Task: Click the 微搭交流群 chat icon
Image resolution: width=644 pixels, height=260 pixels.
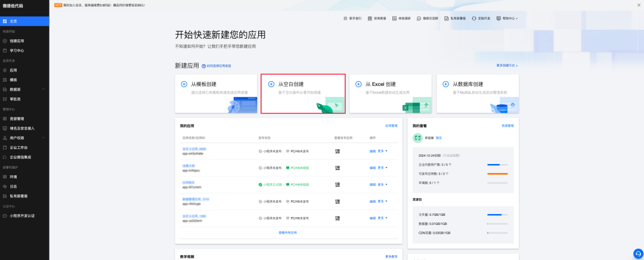Action: [x=419, y=18]
